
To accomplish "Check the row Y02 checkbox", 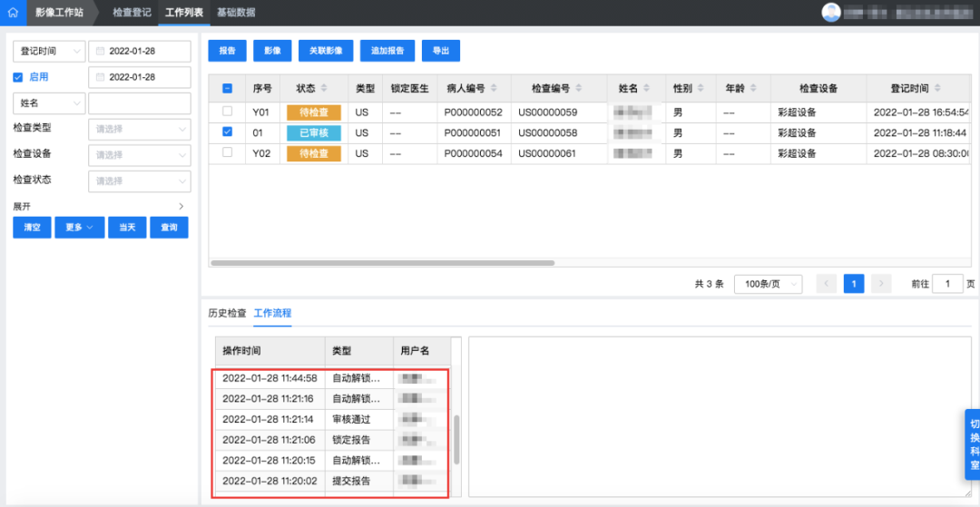I will (x=228, y=152).
